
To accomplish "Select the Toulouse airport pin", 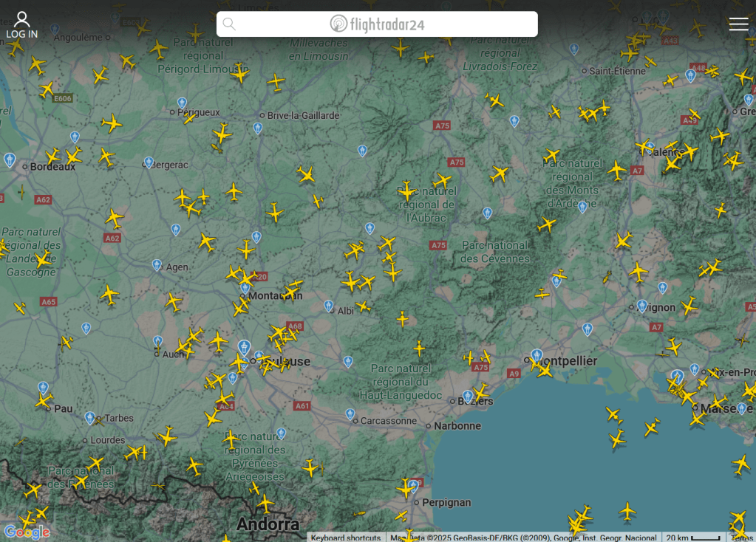I will pyautogui.click(x=244, y=346).
